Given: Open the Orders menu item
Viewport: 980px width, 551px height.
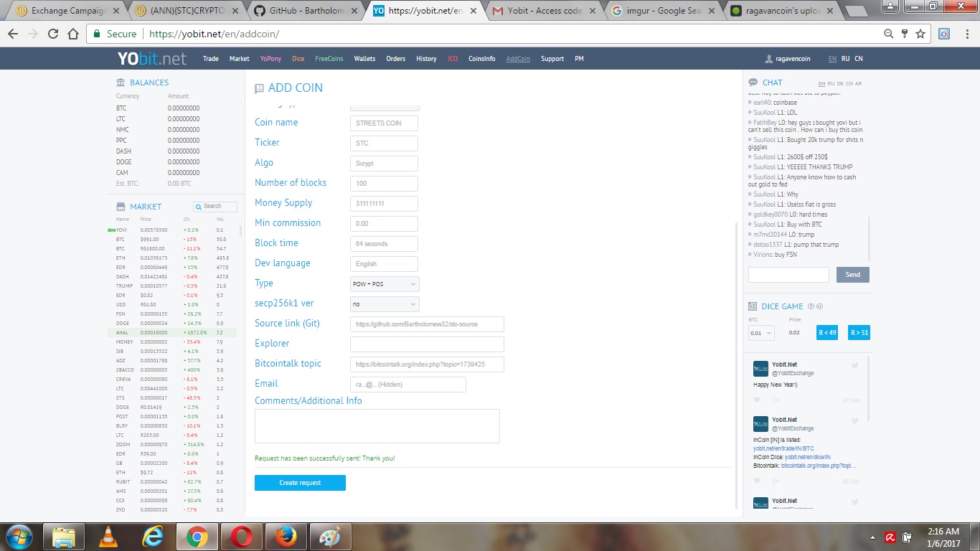Looking at the screenshot, I should (x=396, y=59).
